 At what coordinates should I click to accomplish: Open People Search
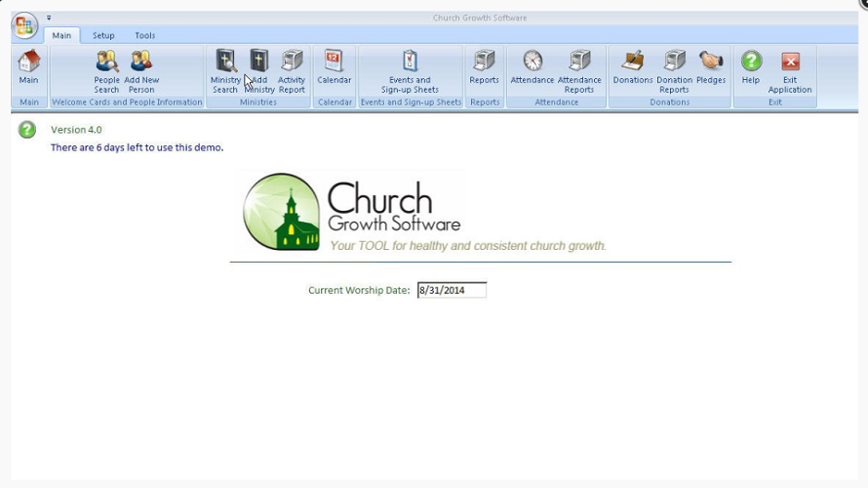tap(106, 71)
